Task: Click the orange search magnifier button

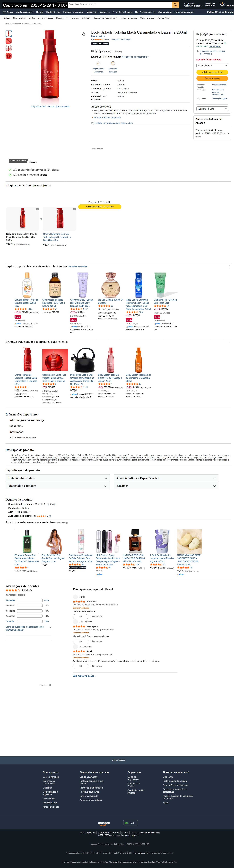Action: (175, 4)
